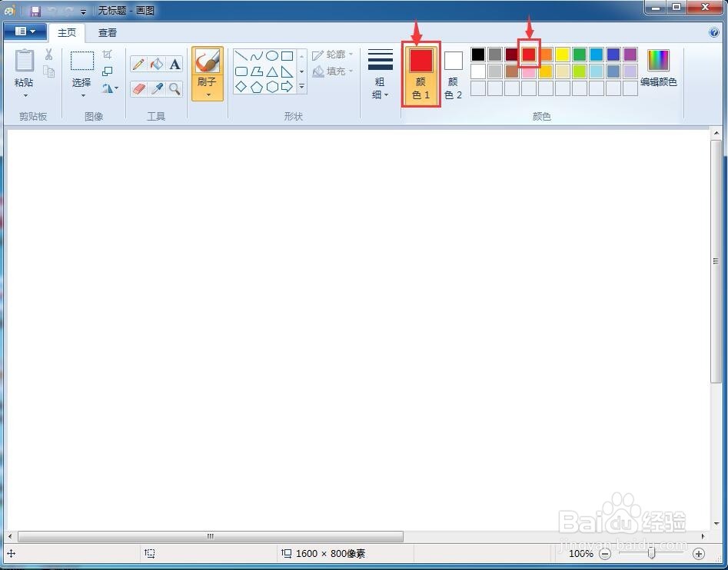Open the Paint file menu button
Screen dimensions: 728x570
[25, 31]
